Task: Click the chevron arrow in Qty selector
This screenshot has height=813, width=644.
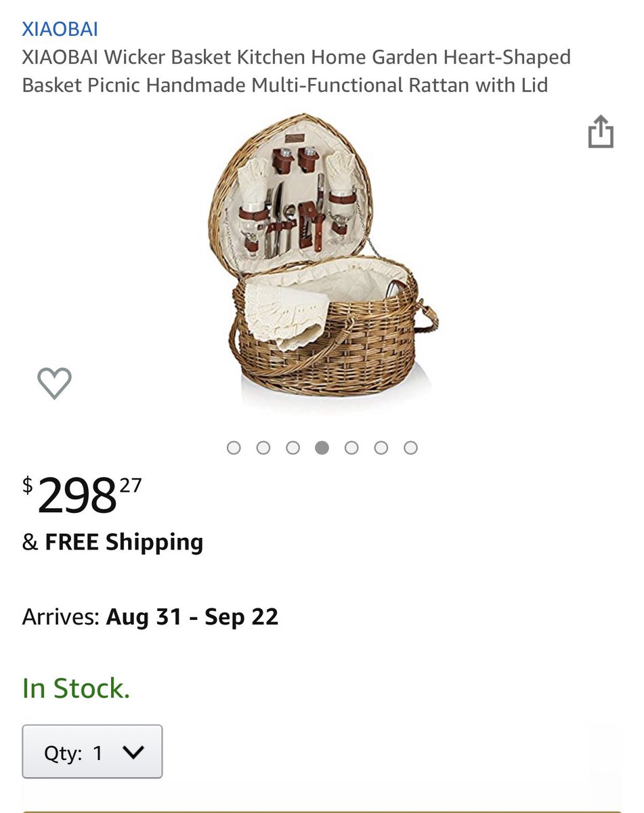Action: (x=135, y=753)
